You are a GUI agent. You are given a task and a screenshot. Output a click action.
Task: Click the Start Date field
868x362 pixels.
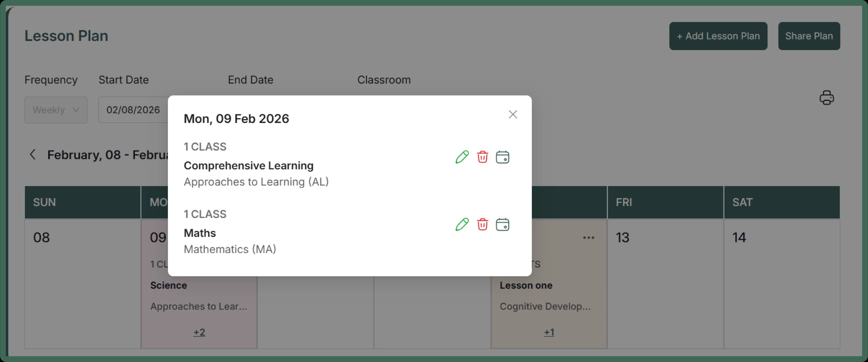[x=133, y=110]
